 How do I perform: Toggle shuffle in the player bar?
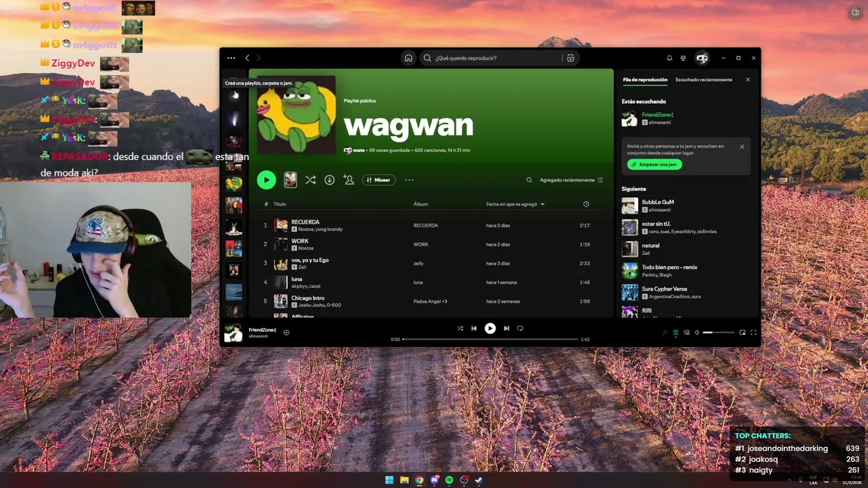(x=460, y=329)
